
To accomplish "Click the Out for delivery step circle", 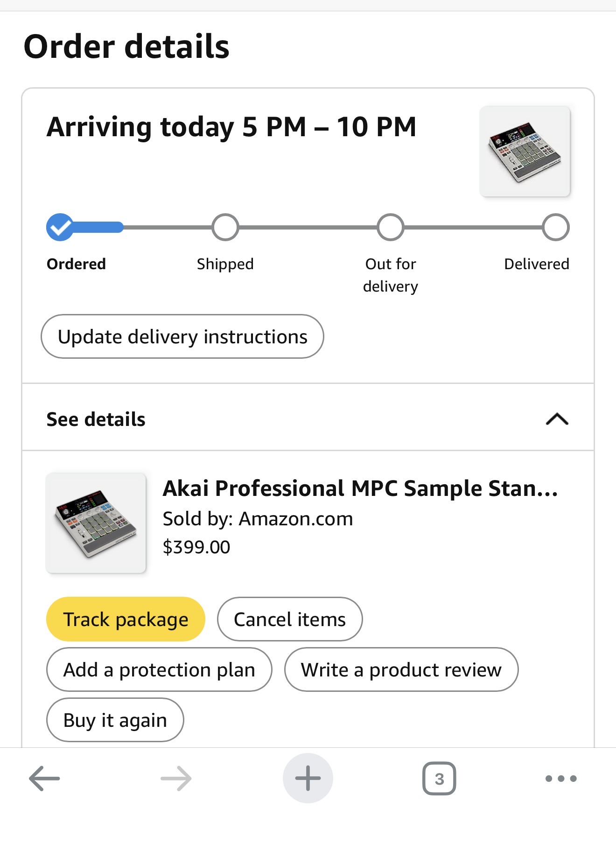I will (x=391, y=227).
